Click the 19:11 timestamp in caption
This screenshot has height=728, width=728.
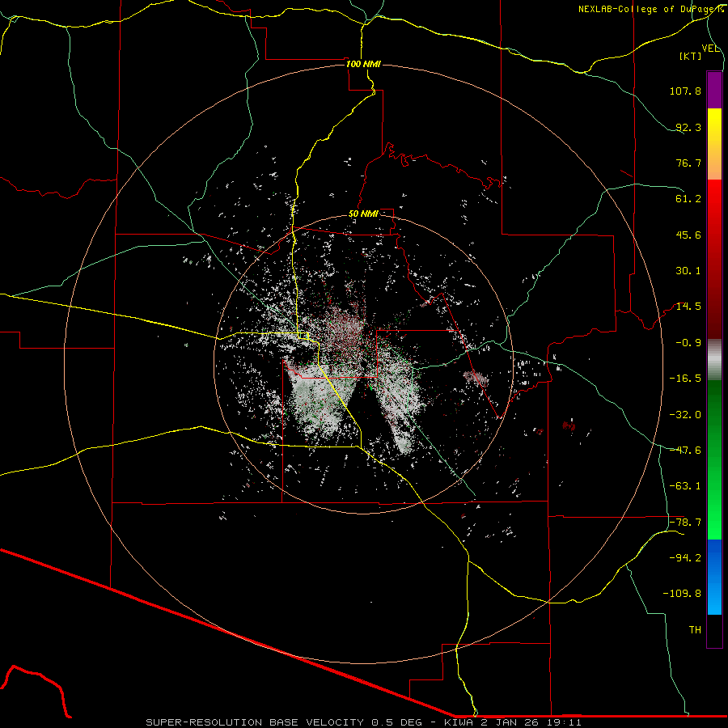tap(564, 722)
